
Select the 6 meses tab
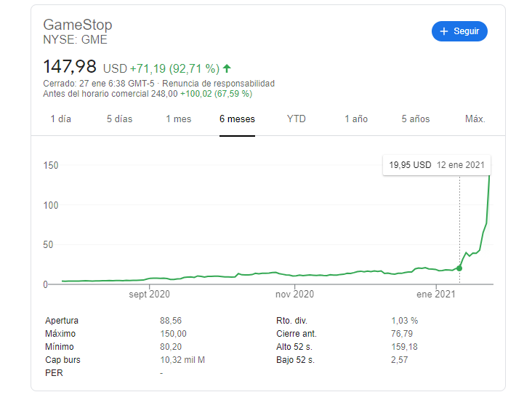[x=237, y=119]
